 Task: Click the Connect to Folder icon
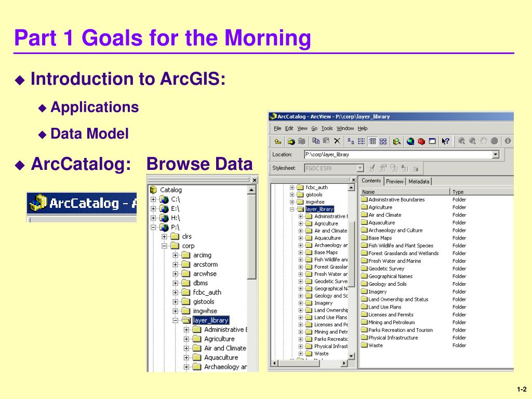[x=291, y=141]
